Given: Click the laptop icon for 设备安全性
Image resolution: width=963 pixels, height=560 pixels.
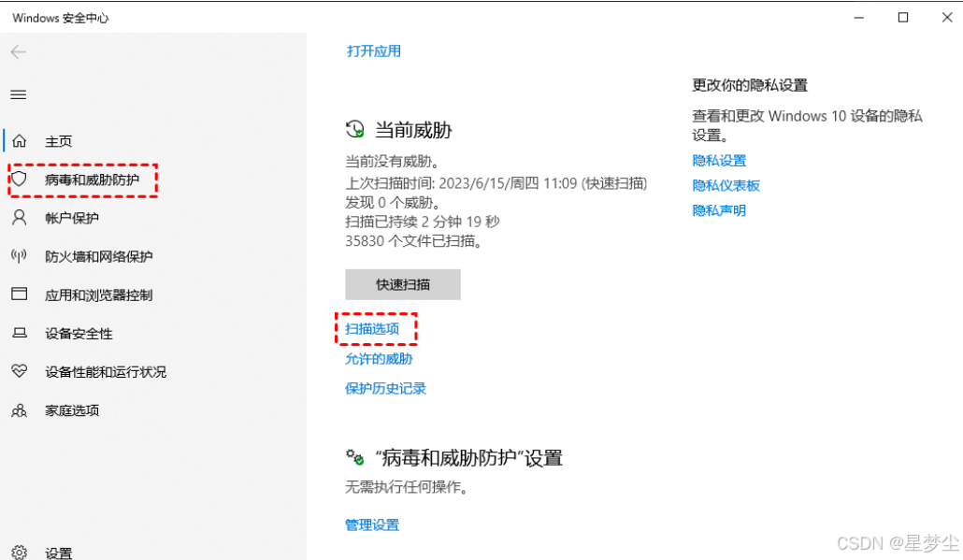Looking at the screenshot, I should pyautogui.click(x=20, y=334).
